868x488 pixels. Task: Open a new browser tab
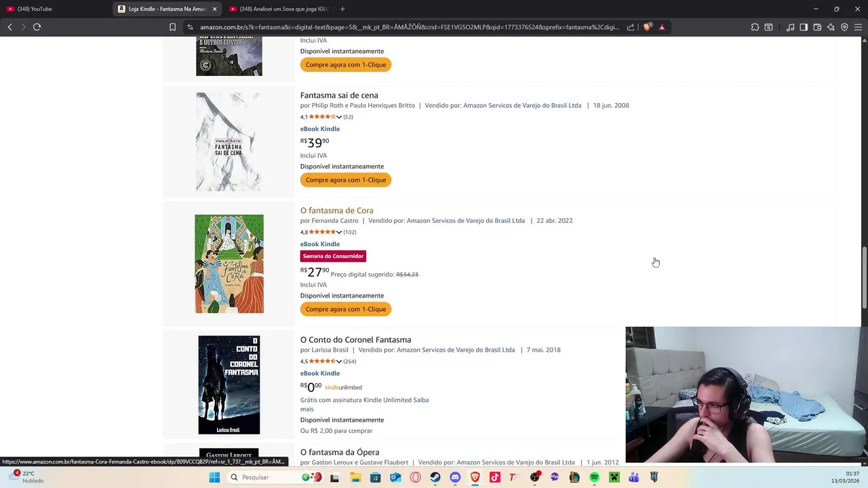pos(342,9)
